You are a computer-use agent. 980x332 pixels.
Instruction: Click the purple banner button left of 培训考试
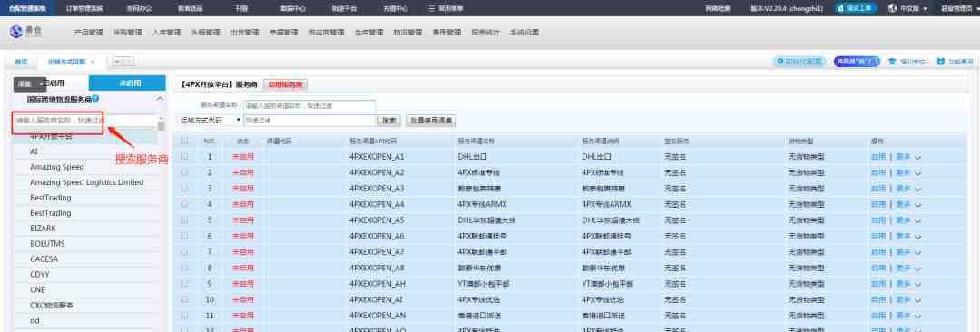(857, 62)
